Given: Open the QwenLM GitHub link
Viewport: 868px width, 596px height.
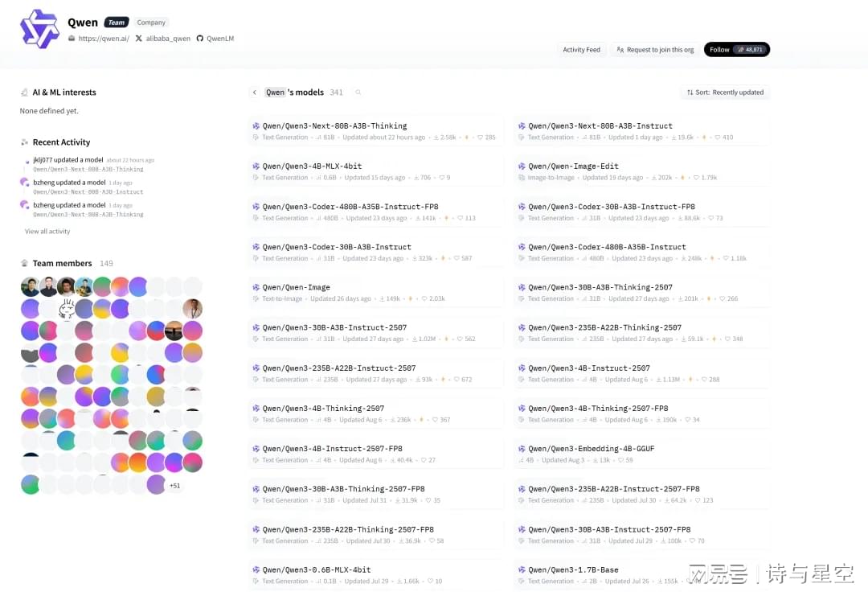Looking at the screenshot, I should (220, 39).
